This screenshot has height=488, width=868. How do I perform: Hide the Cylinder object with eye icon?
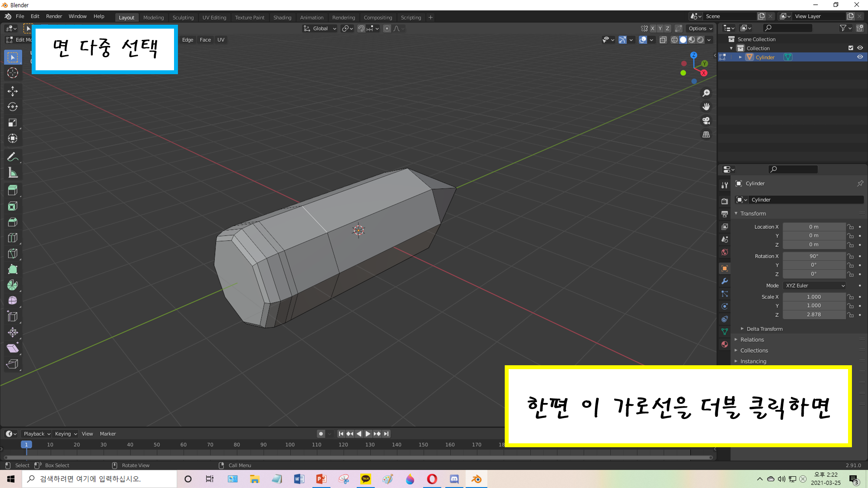point(860,57)
